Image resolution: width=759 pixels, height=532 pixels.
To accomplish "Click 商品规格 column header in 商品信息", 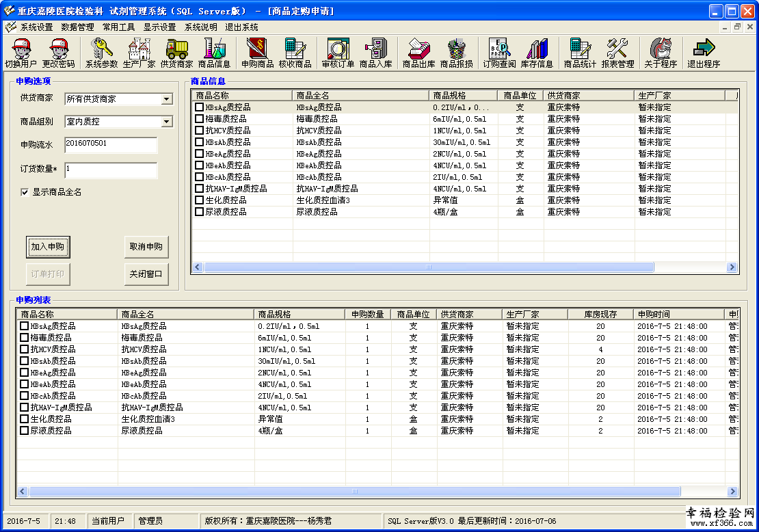I will coord(463,95).
